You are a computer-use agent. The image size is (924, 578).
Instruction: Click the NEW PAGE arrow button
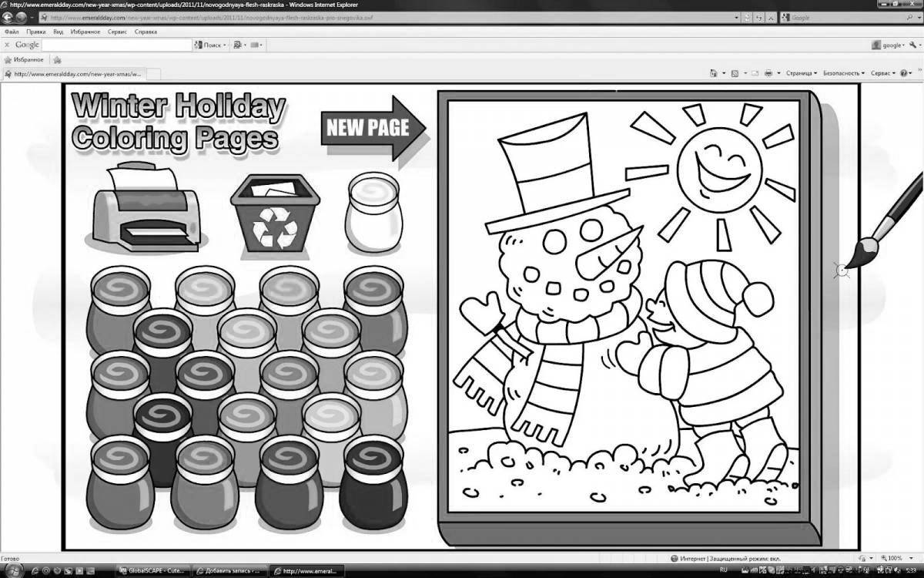tap(370, 129)
